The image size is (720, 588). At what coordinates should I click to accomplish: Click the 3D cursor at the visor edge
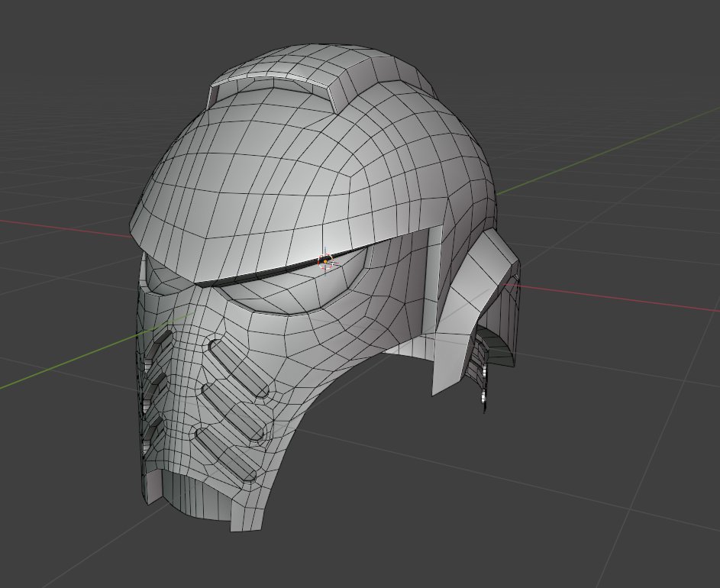[x=325, y=261]
